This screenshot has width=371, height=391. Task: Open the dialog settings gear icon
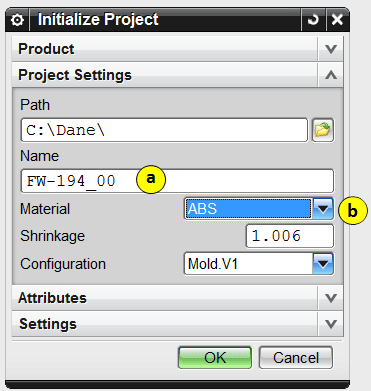click(17, 20)
